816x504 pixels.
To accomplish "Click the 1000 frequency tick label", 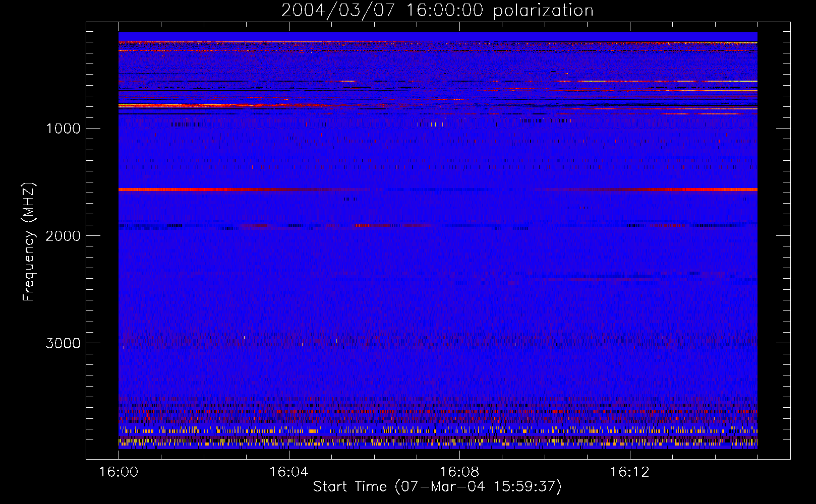I will coord(63,129).
